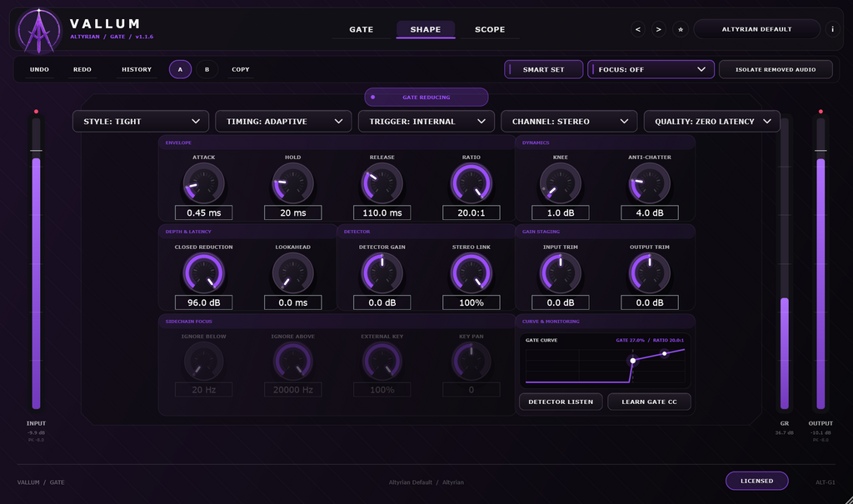Open the Focus: Off dropdown
The height and width of the screenshot is (504, 853).
(x=651, y=70)
